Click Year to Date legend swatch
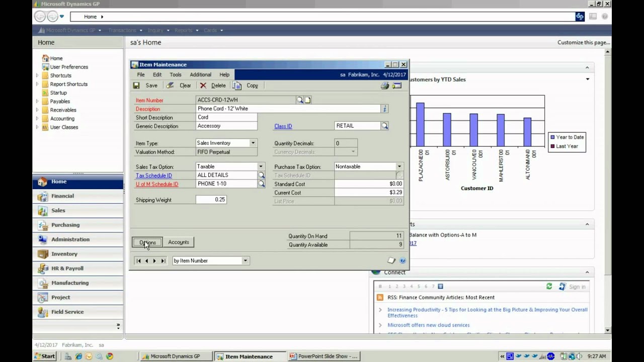Image resolution: width=644 pixels, height=362 pixels. tap(552, 137)
